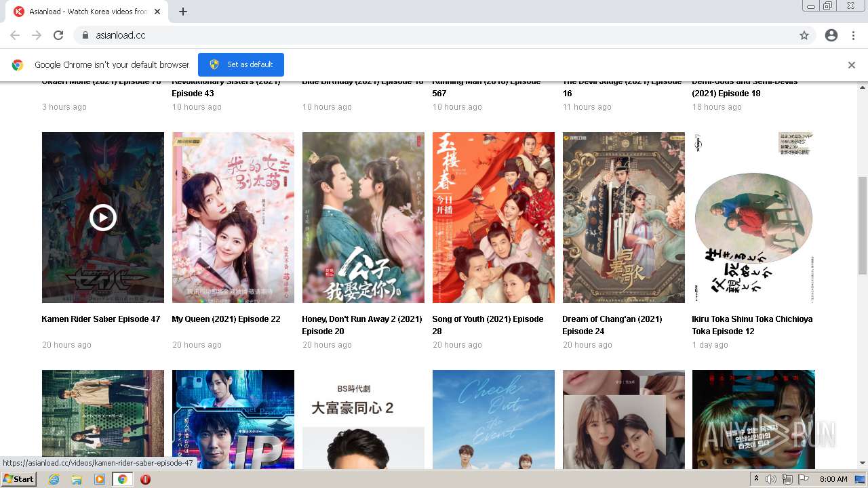Open Dream of Chang'an Episode 24 title link
This screenshot has width=868, height=488.
pyautogui.click(x=612, y=325)
